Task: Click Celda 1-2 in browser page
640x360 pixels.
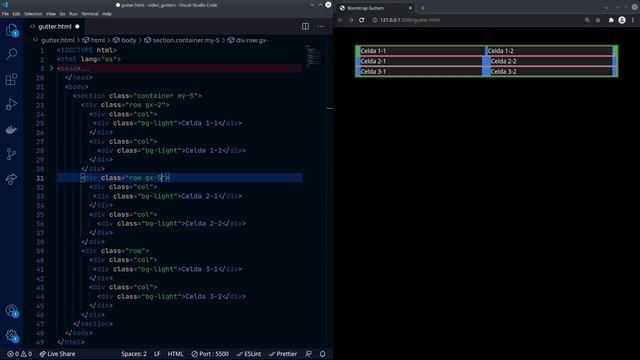Action: pyautogui.click(x=500, y=51)
